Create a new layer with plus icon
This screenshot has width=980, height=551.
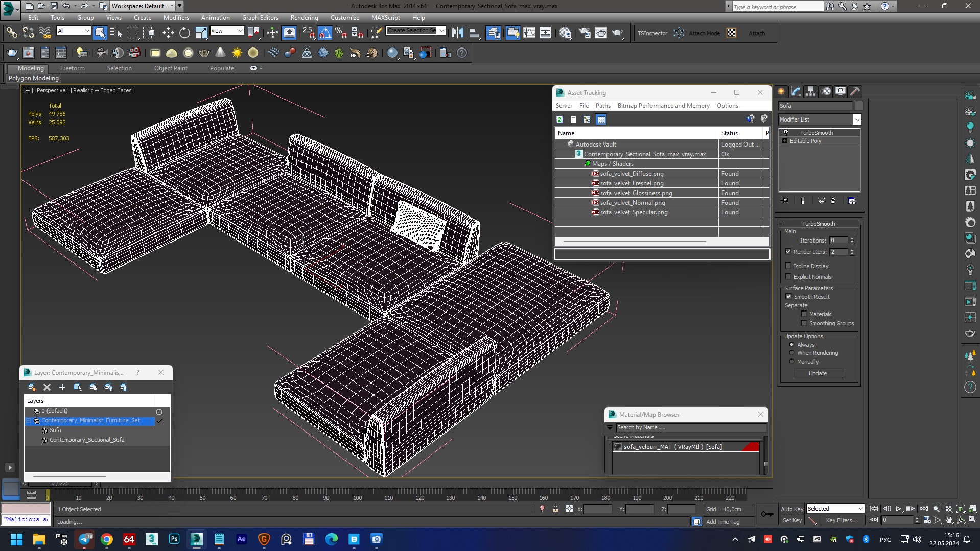point(62,387)
